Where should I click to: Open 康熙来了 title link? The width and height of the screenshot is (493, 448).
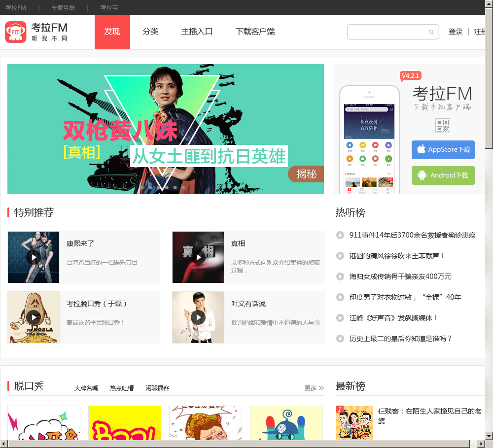click(x=80, y=243)
